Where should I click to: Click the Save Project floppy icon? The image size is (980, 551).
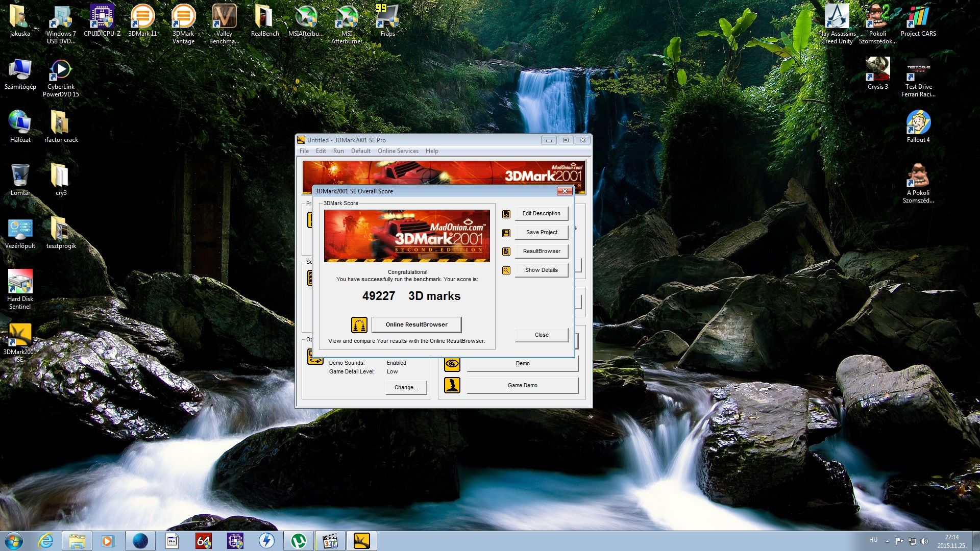(506, 233)
